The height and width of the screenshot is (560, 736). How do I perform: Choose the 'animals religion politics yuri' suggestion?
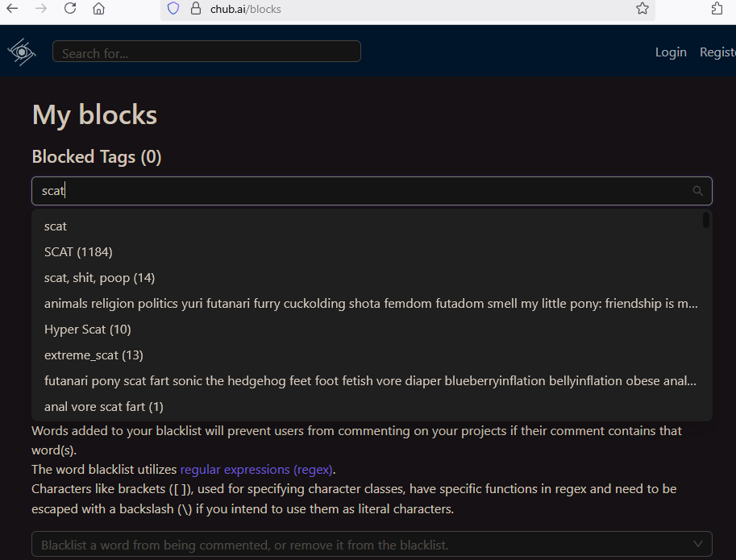(372, 304)
